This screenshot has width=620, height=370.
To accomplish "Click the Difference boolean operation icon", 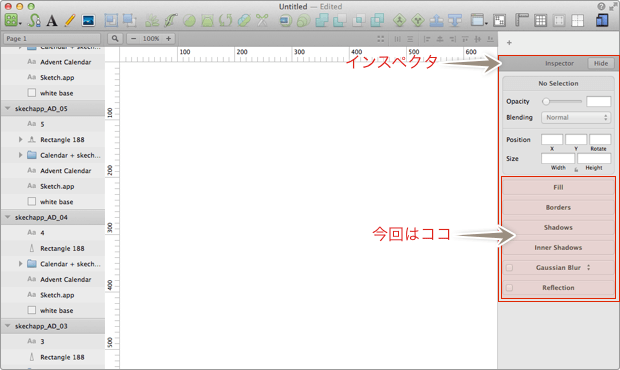I will (x=377, y=20).
